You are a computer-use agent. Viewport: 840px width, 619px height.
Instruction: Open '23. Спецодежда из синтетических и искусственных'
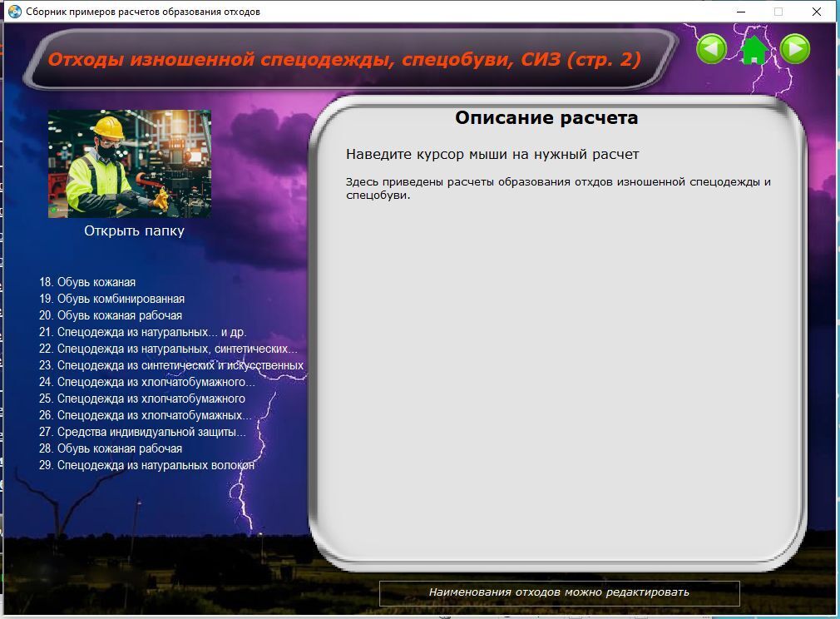pyautogui.click(x=170, y=365)
